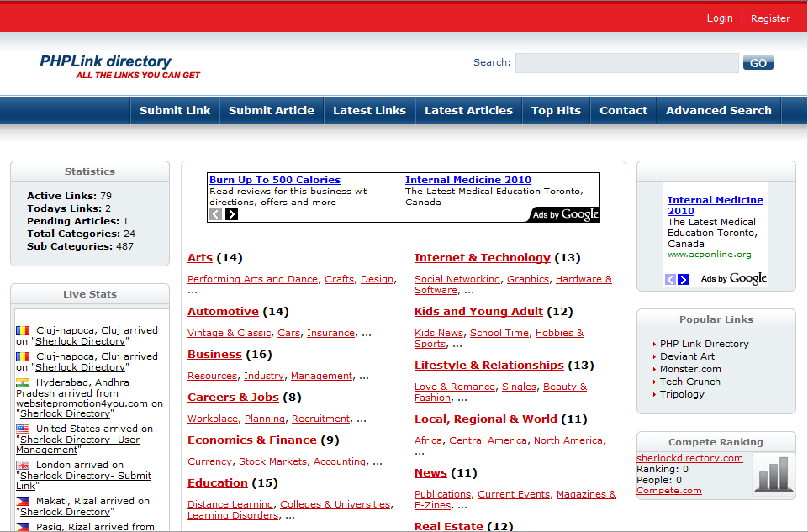This screenshot has width=808, height=532.
Task: Click the previous arrow in the center ad banner
Action: pos(216,214)
